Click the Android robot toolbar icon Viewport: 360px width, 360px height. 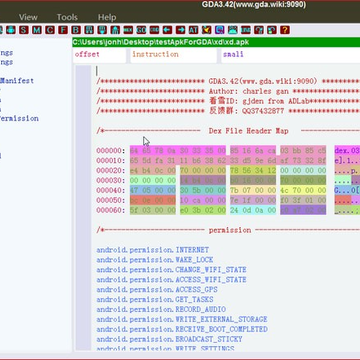coord(11,30)
